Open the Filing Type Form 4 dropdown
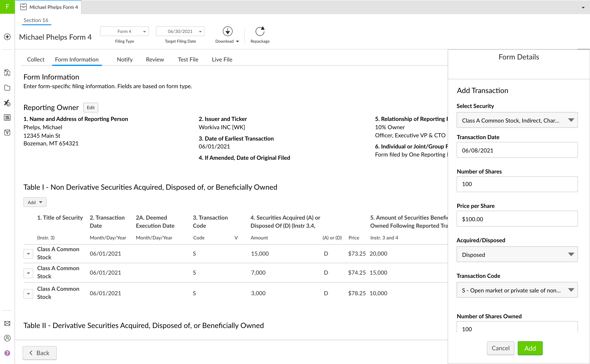590x364 pixels. click(x=125, y=31)
